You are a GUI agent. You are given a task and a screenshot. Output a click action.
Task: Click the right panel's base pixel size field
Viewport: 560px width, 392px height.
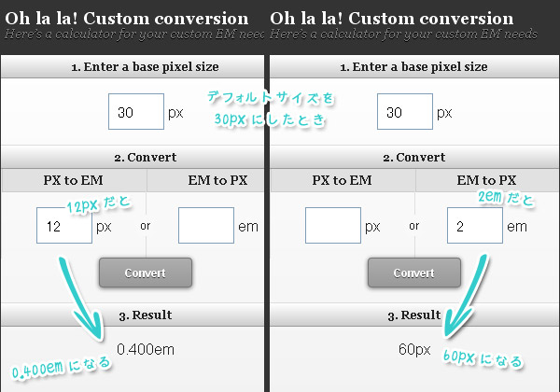pyautogui.click(x=405, y=111)
